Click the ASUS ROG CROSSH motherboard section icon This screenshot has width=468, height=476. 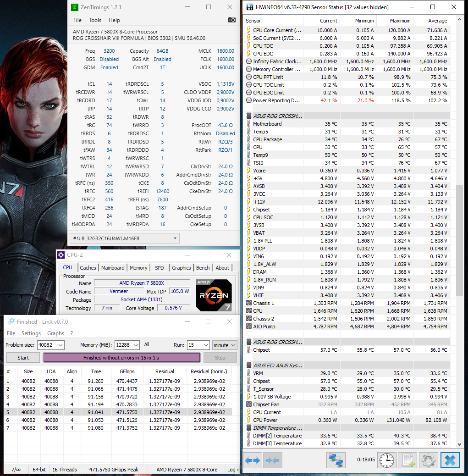pos(248,116)
